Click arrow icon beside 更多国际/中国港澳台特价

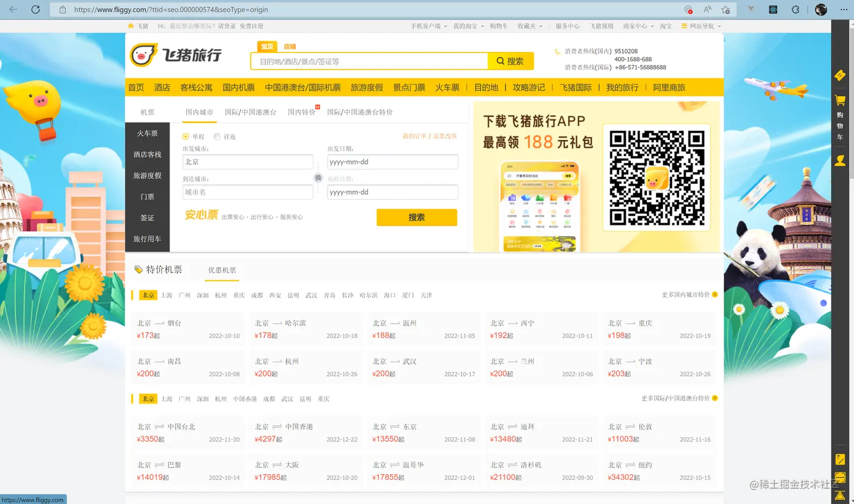coord(715,398)
